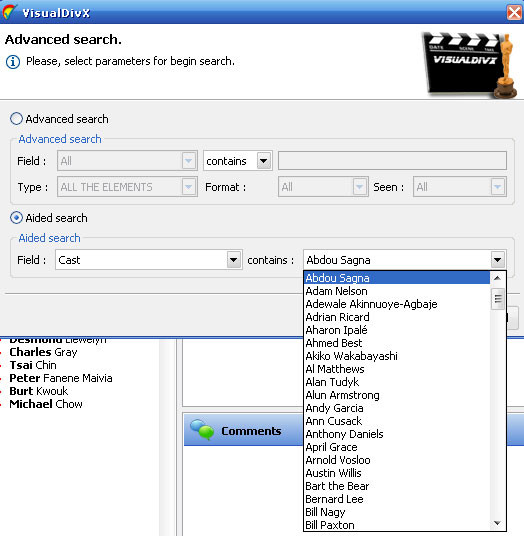Choose Aharon Ipalé in the list
Image resolution: width=524 pixels, height=536 pixels.
click(397, 330)
